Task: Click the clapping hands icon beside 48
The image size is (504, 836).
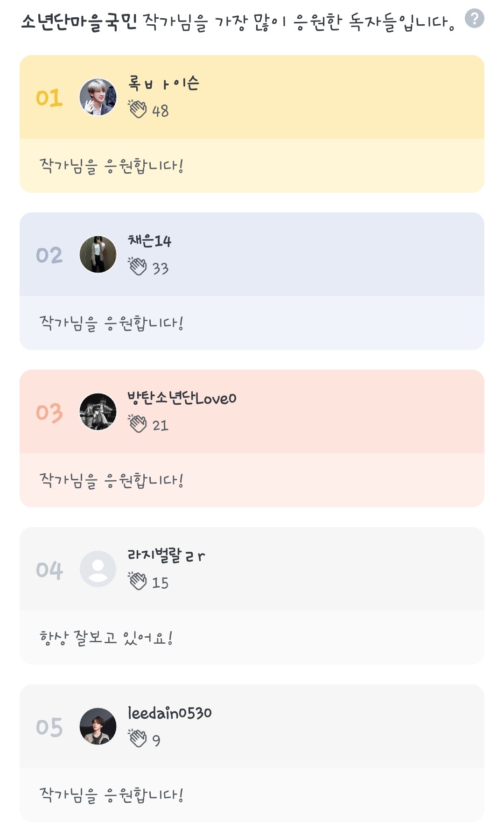Action: click(x=138, y=109)
